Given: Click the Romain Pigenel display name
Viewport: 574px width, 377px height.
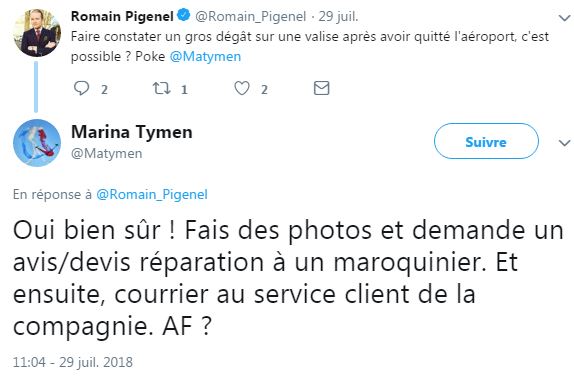Looking at the screenshot, I should (x=122, y=16).
